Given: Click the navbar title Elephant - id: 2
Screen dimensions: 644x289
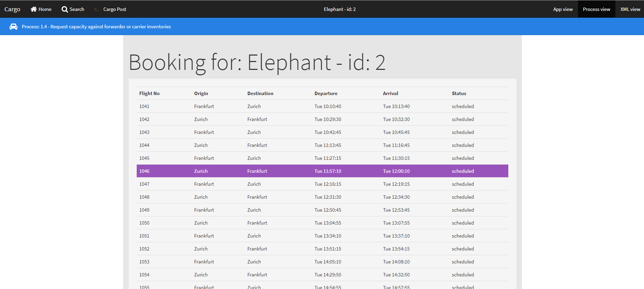Looking at the screenshot, I should (x=340, y=9).
